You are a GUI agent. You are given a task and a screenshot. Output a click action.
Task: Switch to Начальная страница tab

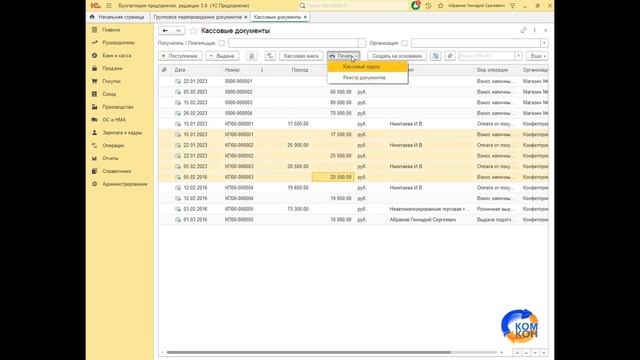(117, 17)
